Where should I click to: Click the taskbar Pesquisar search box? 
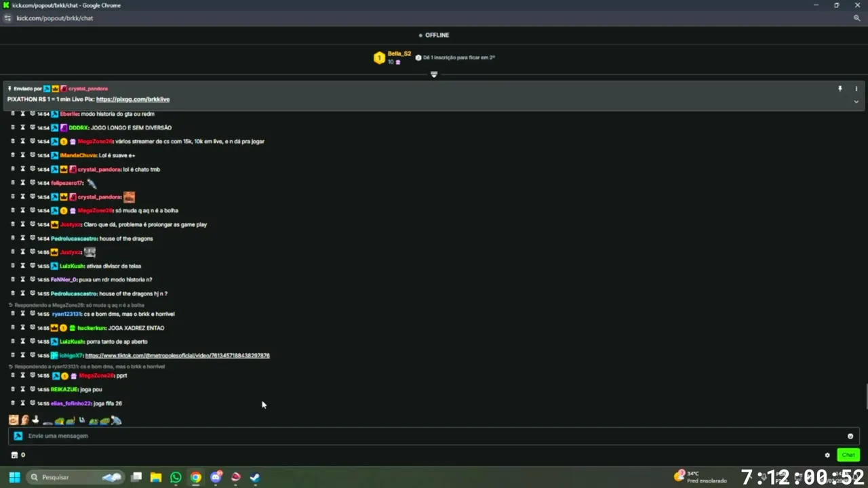[x=75, y=477]
